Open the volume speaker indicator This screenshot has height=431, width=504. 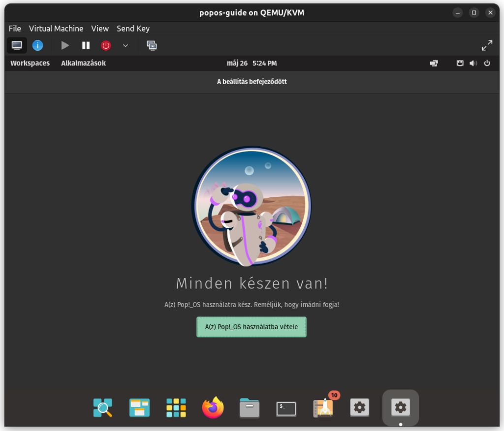pos(473,63)
